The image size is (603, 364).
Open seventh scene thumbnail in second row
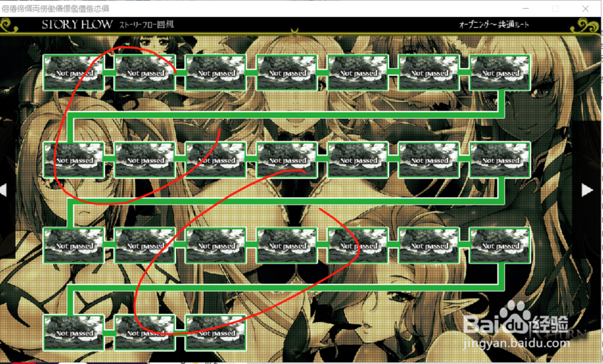500,160
